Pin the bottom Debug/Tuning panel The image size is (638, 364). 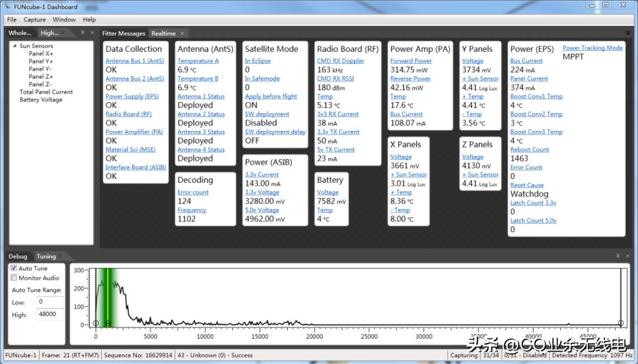coord(618,256)
